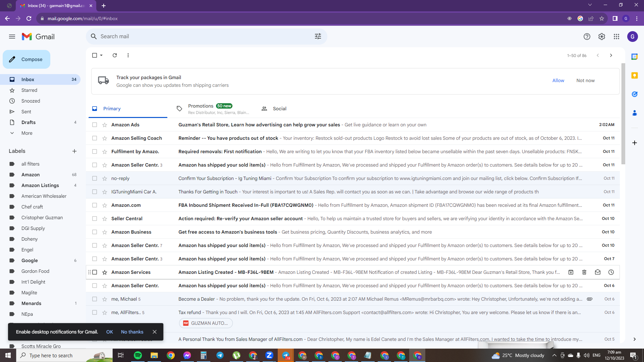Check the Amazon.com FBA Inbound email
The width and height of the screenshot is (644, 362).
coord(95,205)
